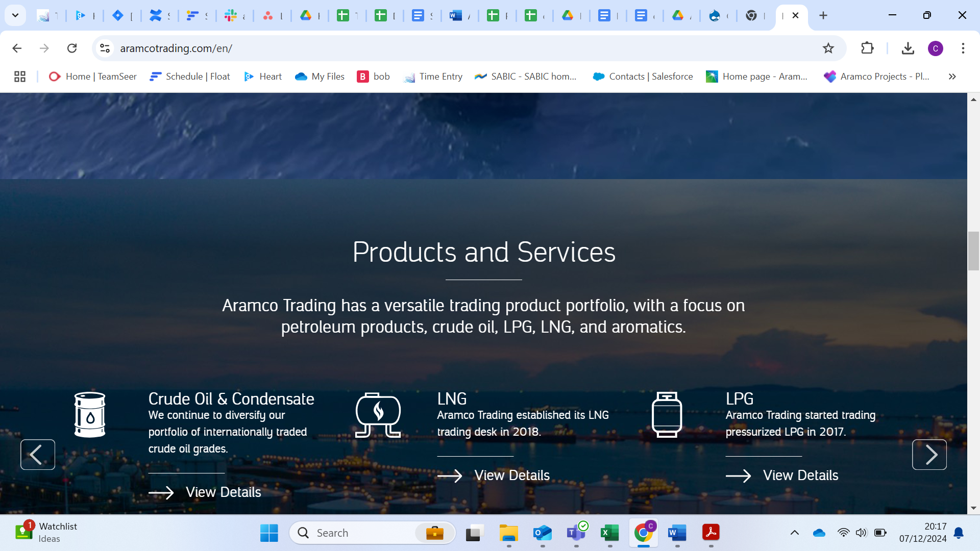
Task: Open the Chrome profile avatar C
Action: click(935, 48)
